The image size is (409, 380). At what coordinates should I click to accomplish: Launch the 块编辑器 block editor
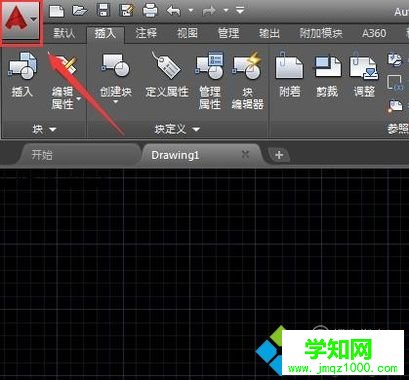pos(247,65)
